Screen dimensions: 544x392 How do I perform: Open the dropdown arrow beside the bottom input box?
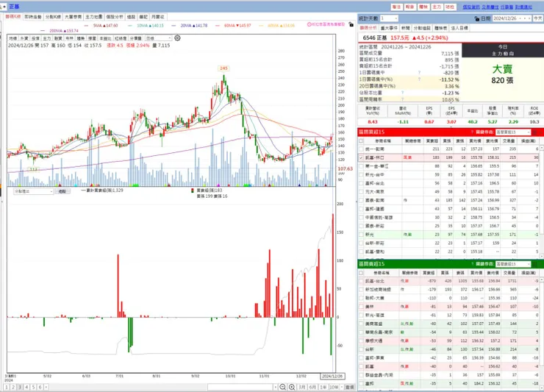pyautogui.click(x=275, y=387)
